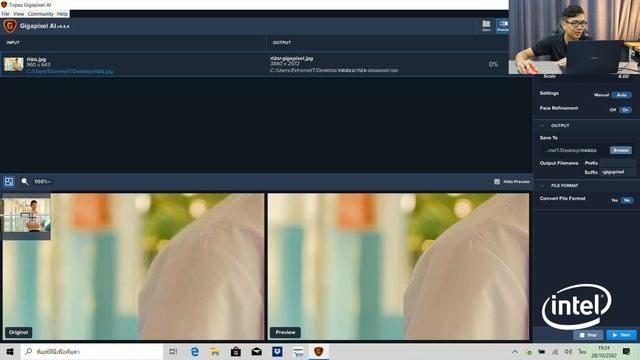Screen dimensions: 640x360
Task: Click the Preview output image pane
Action: tap(398, 267)
